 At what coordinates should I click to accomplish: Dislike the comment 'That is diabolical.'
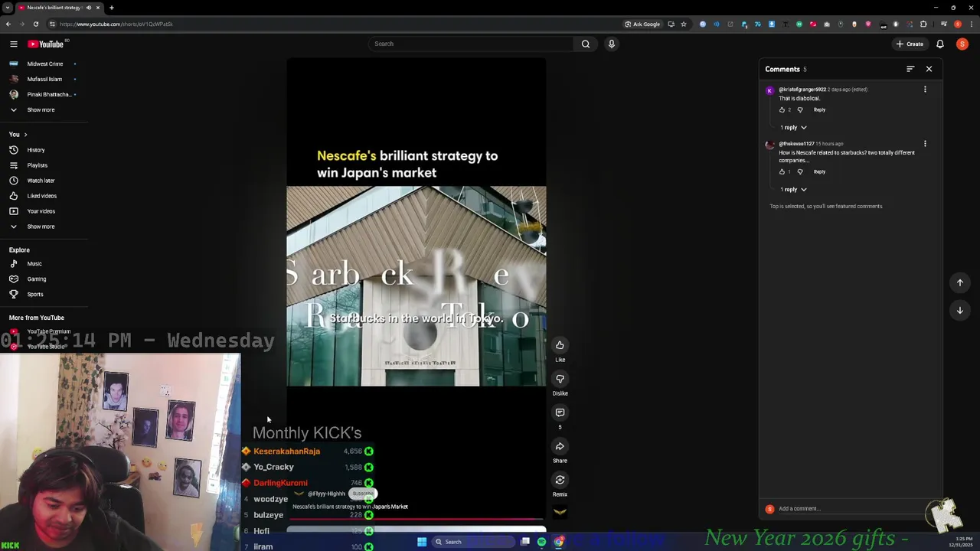point(800,109)
